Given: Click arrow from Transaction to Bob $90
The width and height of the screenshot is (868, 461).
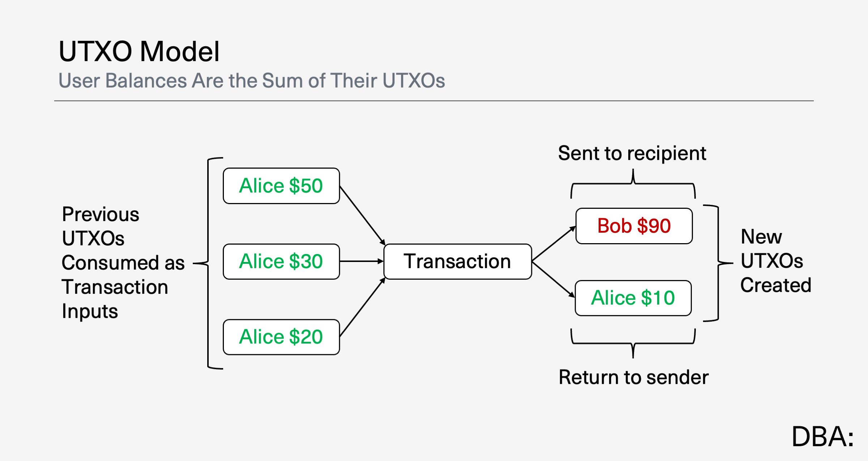Looking at the screenshot, I should [554, 244].
